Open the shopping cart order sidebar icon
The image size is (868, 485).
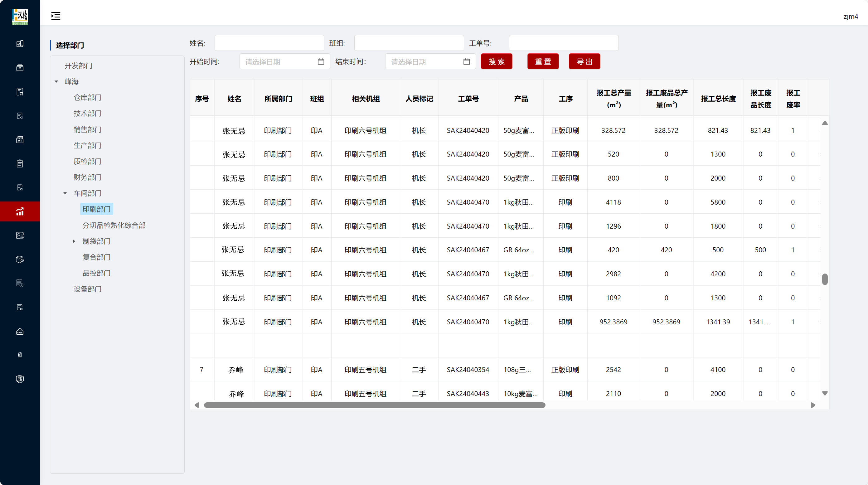pyautogui.click(x=20, y=92)
